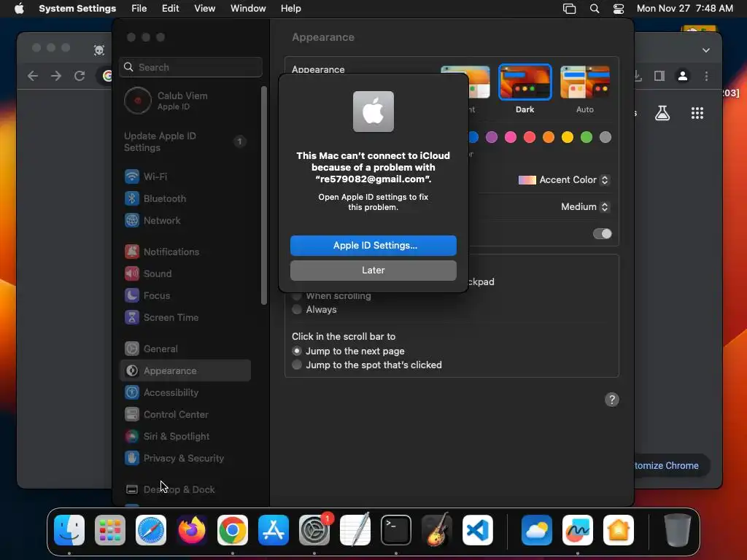Open Privacy & Security settings
Image resolution: width=747 pixels, height=560 pixels.
coord(185,459)
